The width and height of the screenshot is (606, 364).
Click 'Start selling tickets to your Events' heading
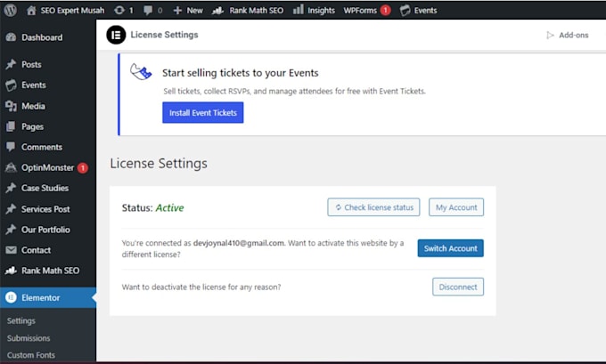pyautogui.click(x=240, y=73)
